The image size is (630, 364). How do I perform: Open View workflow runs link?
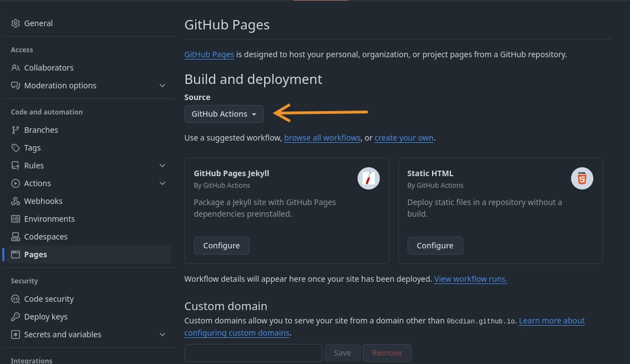pyautogui.click(x=470, y=279)
